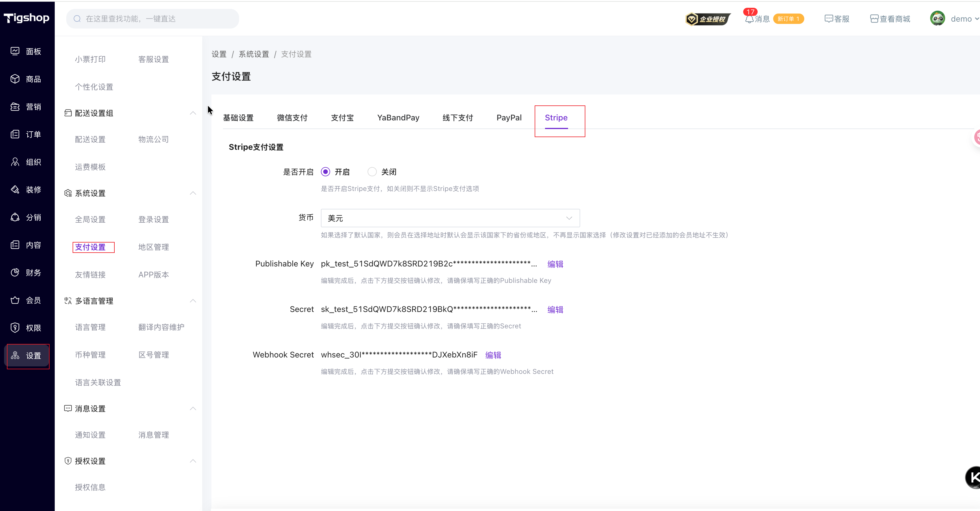Click 编辑 link next to Webhook Secret
The image size is (980, 511).
tap(493, 355)
